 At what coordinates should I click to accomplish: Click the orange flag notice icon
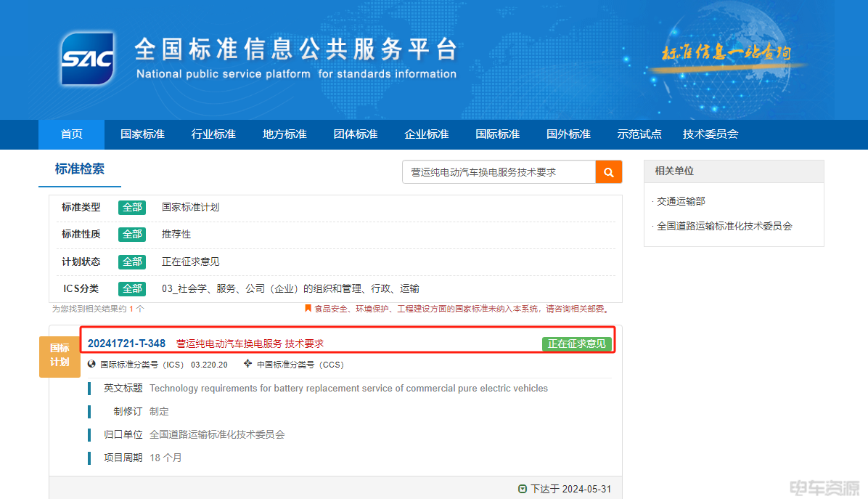pos(308,309)
